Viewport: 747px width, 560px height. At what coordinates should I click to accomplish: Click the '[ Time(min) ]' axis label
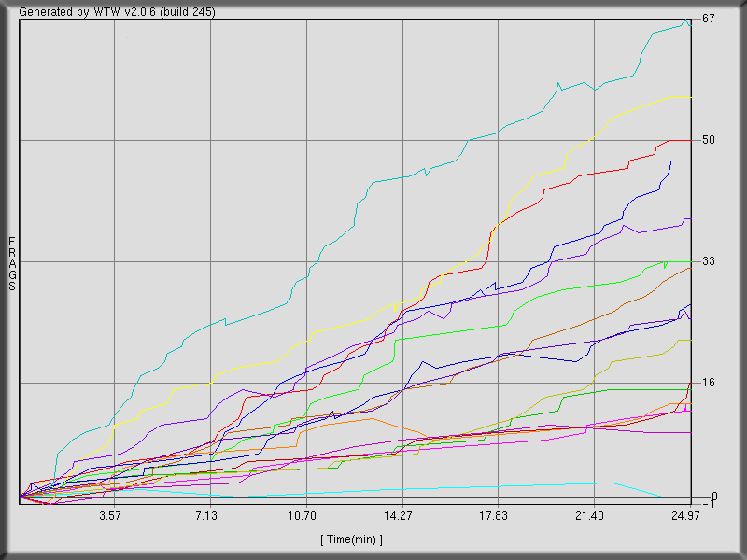pyautogui.click(x=351, y=539)
